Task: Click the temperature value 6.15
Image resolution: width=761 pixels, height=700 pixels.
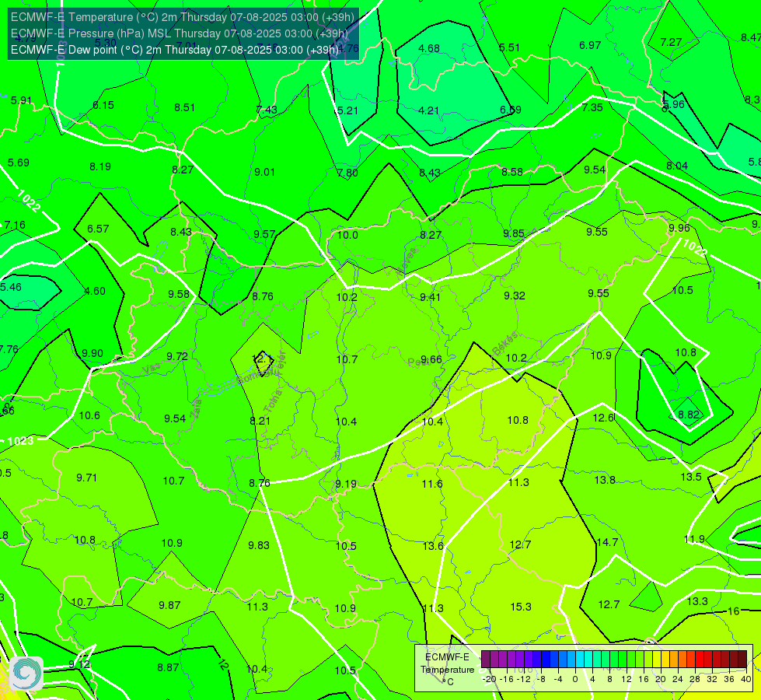Action: click(103, 105)
